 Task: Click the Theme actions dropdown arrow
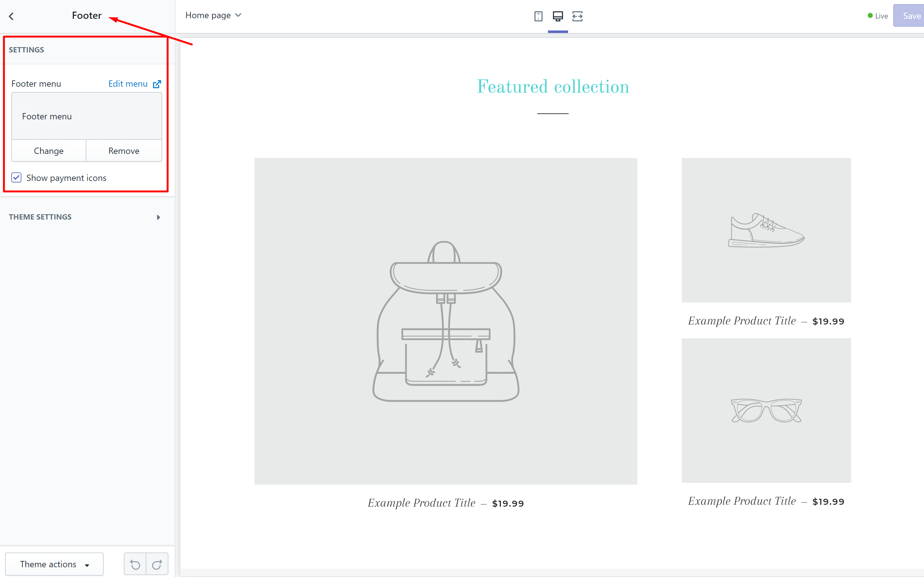pos(87,564)
